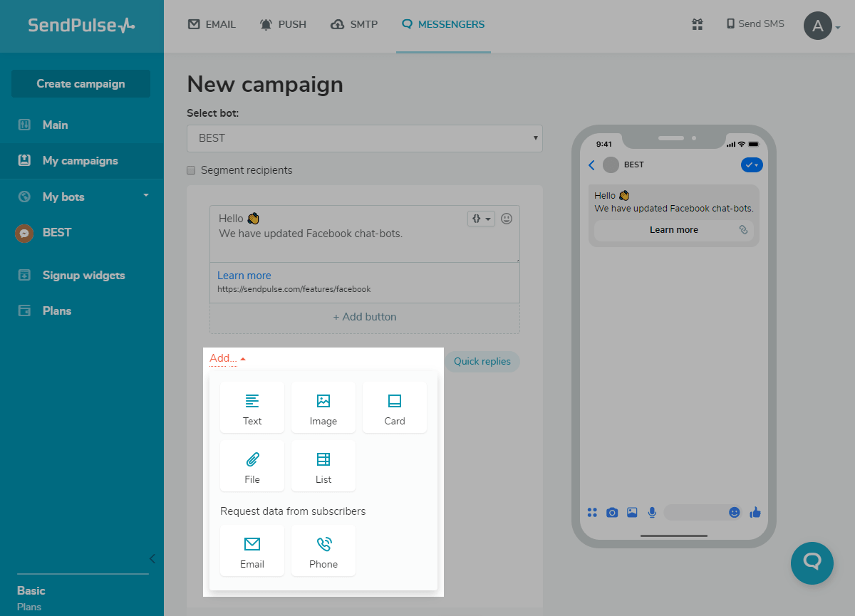Tap Learn more in phone preview
The width and height of the screenshot is (855, 616).
click(x=674, y=230)
